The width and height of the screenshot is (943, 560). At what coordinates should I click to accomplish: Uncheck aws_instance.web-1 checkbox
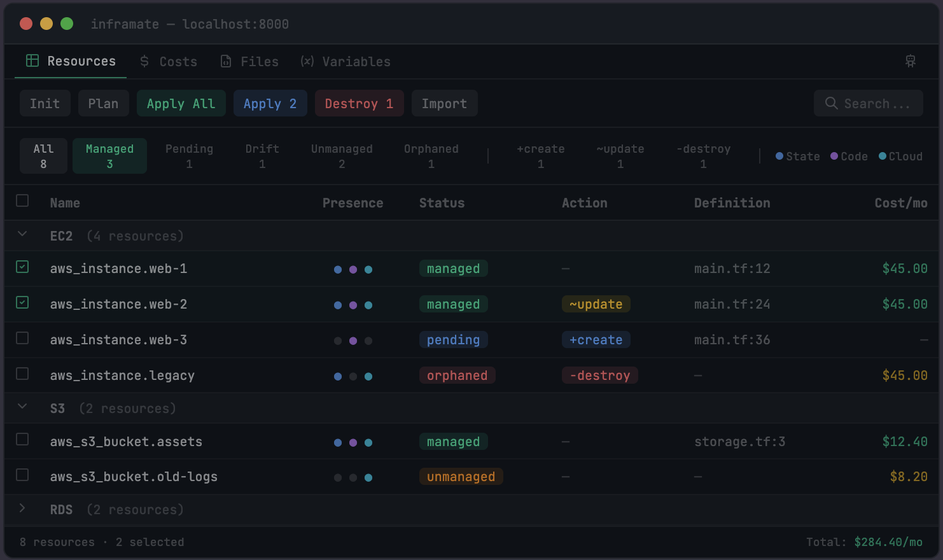pyautogui.click(x=22, y=267)
